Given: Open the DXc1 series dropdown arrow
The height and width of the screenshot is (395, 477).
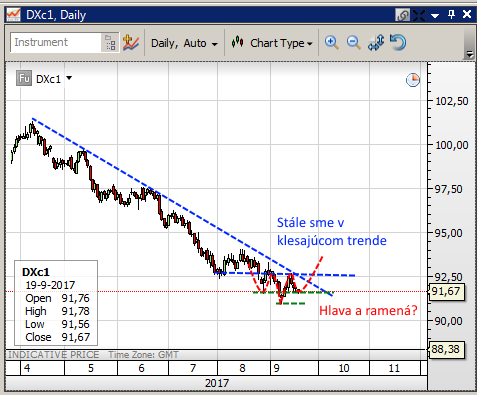Looking at the screenshot, I should (69, 78).
